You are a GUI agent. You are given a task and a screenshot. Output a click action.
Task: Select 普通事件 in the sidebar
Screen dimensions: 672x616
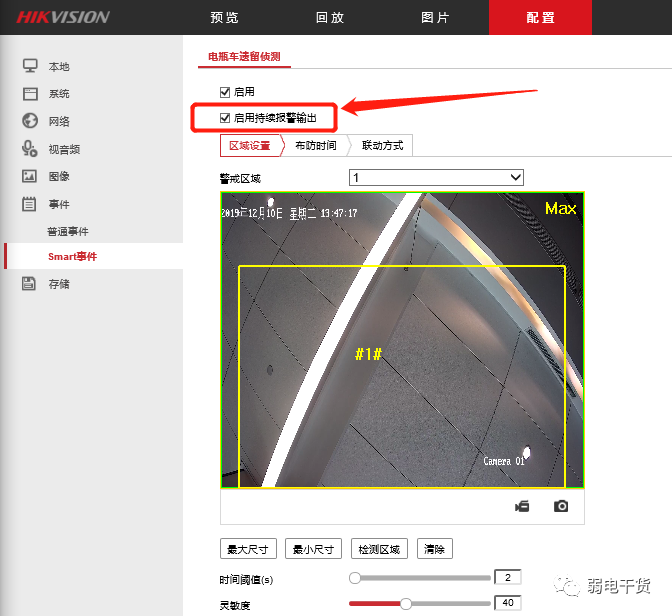pos(68,231)
